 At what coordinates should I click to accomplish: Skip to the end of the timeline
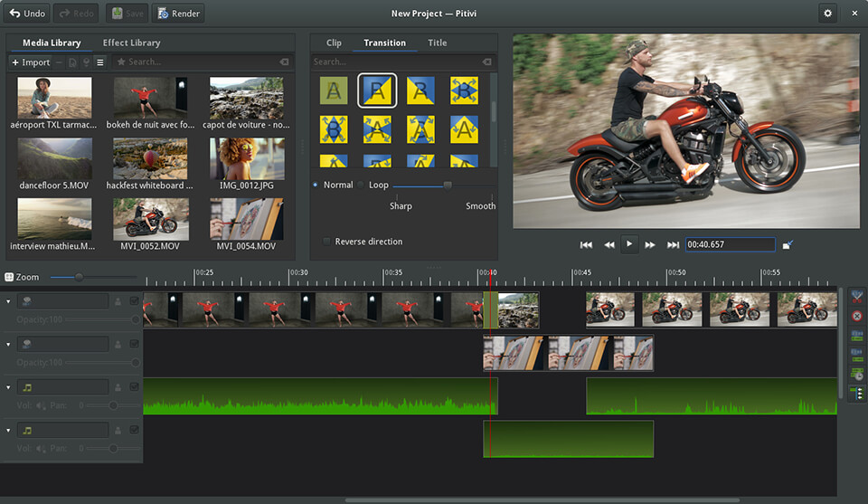(x=673, y=244)
